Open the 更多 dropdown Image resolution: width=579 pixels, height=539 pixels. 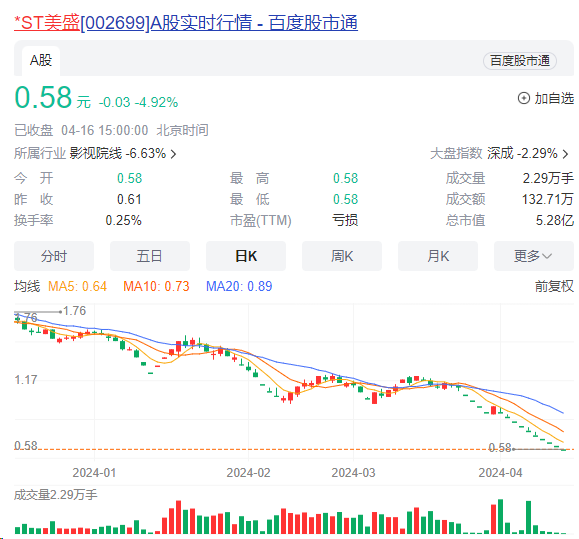coord(534,256)
